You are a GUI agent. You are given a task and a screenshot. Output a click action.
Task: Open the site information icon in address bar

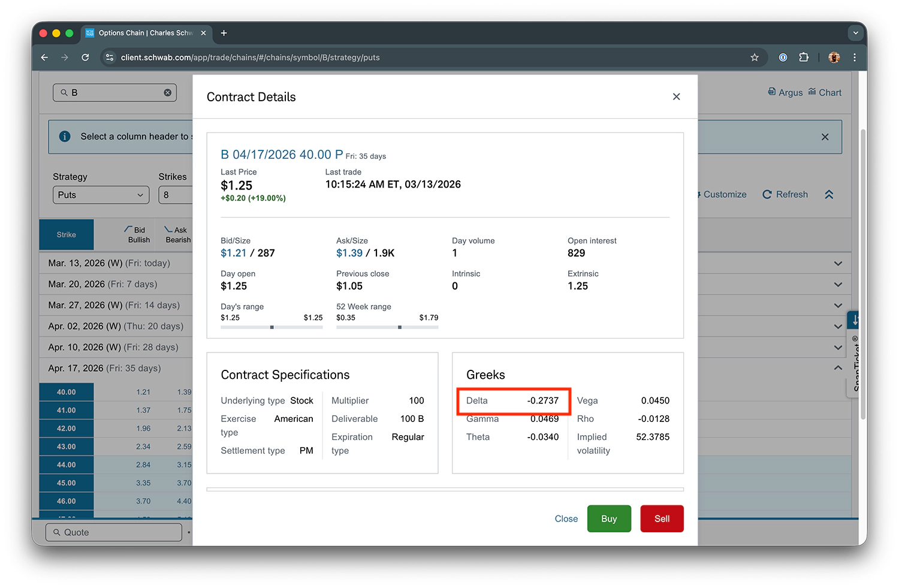click(x=109, y=58)
